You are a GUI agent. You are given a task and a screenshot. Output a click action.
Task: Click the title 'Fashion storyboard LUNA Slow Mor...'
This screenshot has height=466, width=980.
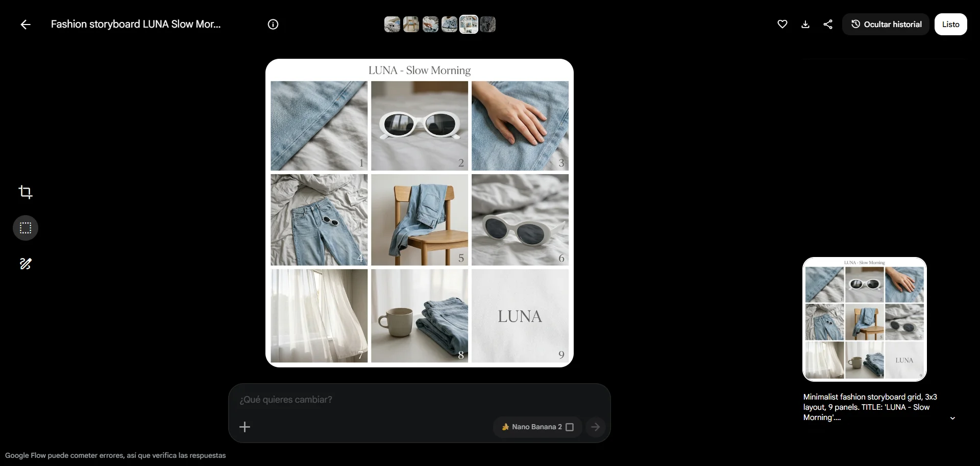coord(136,25)
